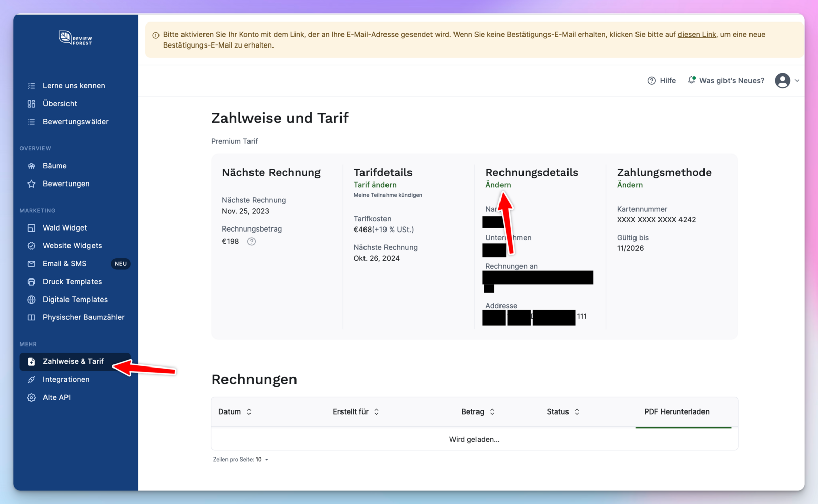
Task: Click 'diesen Link' in the activation banner
Action: click(696, 35)
